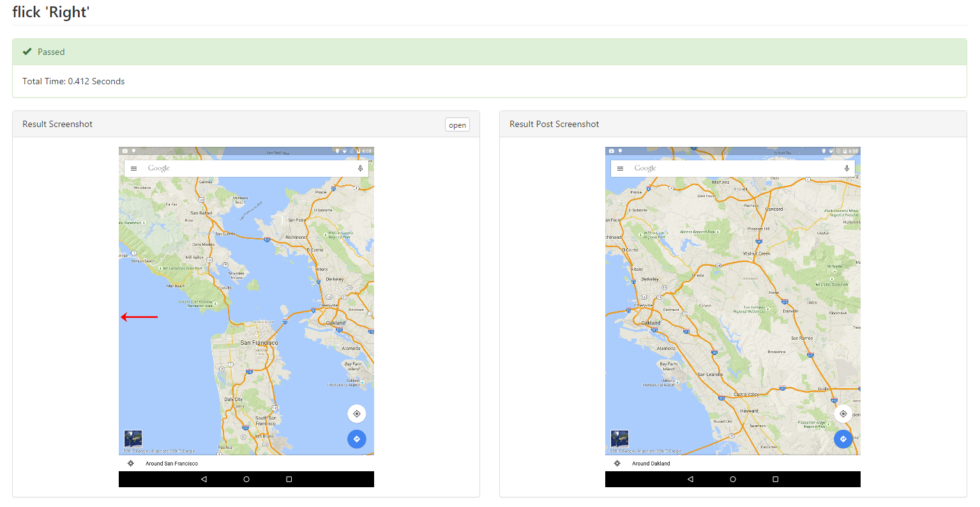This screenshot has width=980, height=507.
Task: Tap the microphone icon in the right map
Action: pos(847,169)
